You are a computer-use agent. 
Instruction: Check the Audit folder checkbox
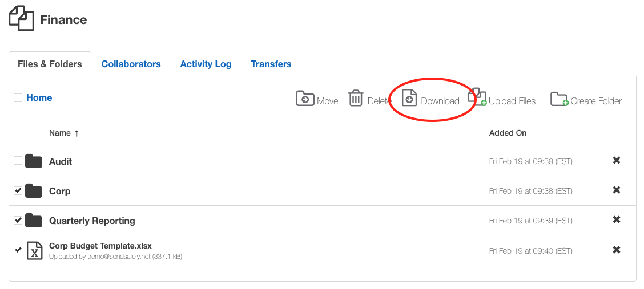(18, 161)
